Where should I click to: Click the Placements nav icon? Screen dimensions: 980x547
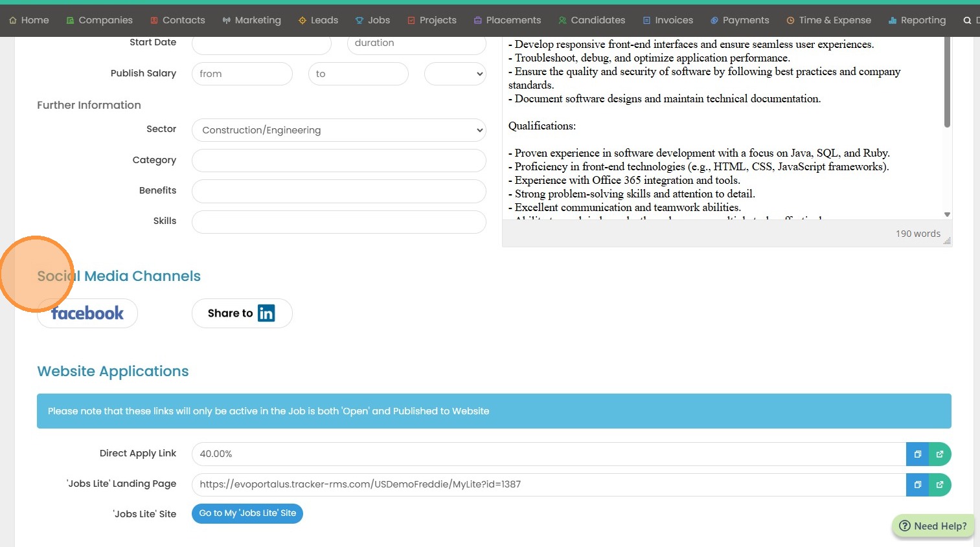click(478, 21)
